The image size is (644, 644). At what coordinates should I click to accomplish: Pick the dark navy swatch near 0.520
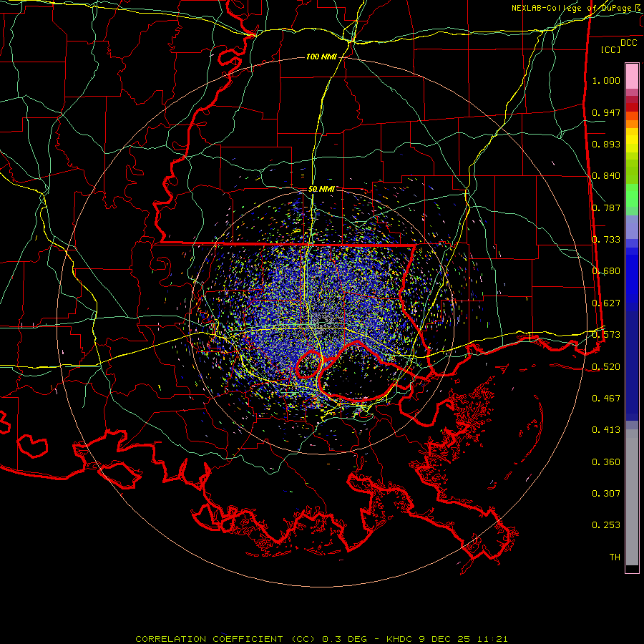pyautogui.click(x=632, y=366)
